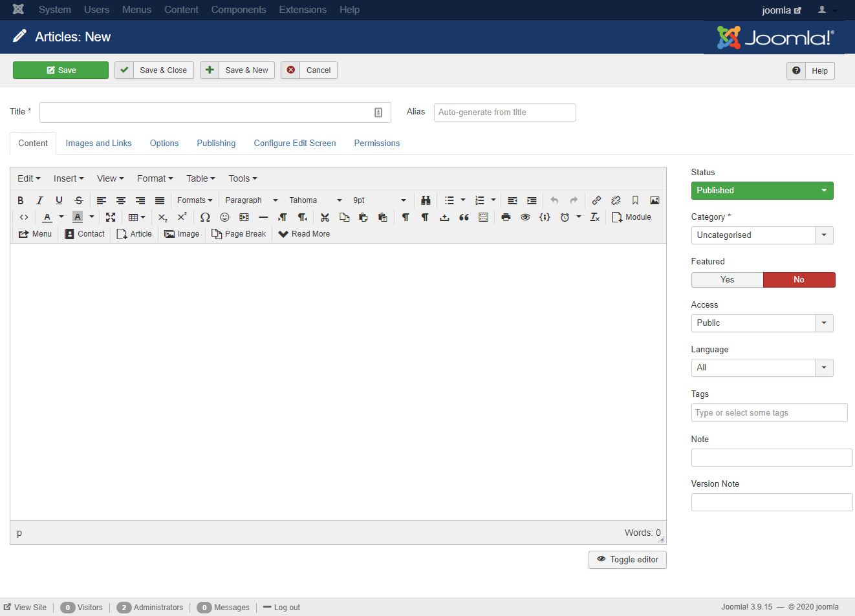The image size is (855, 616).
Task: Open the font family dropdown showing Tahoma
Action: click(315, 200)
